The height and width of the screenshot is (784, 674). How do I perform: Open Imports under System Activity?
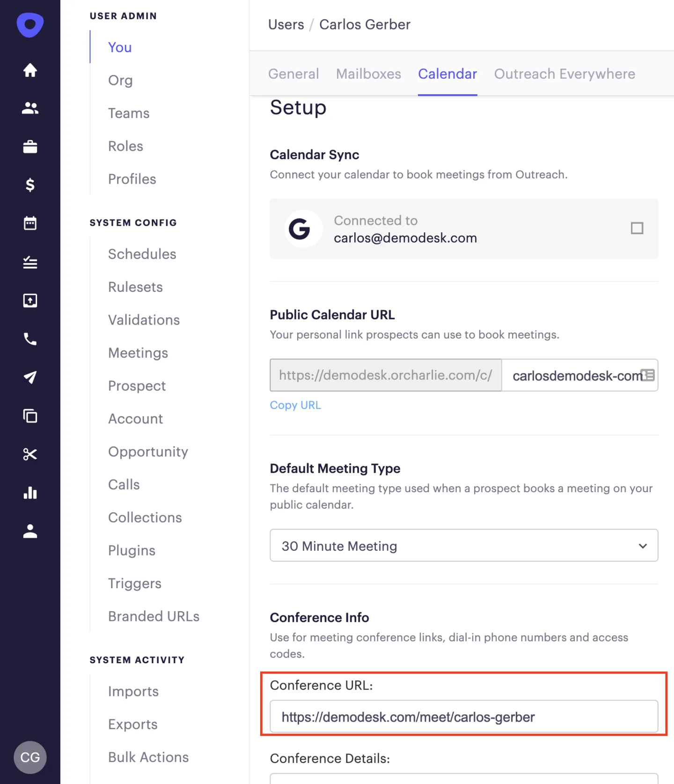(133, 691)
